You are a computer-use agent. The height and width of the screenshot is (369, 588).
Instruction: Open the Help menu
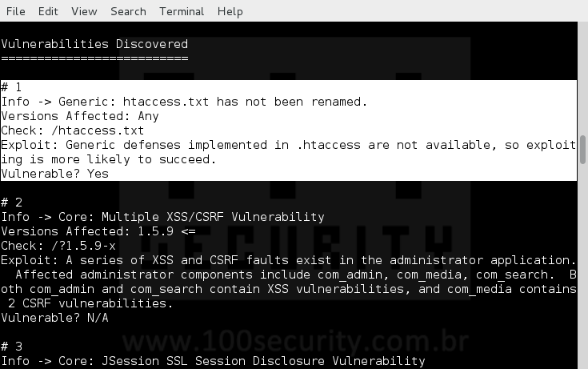[230, 11]
